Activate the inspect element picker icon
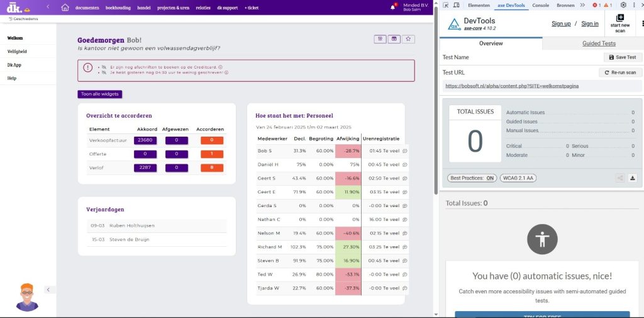Image resolution: width=644 pixels, height=318 pixels. point(446,5)
